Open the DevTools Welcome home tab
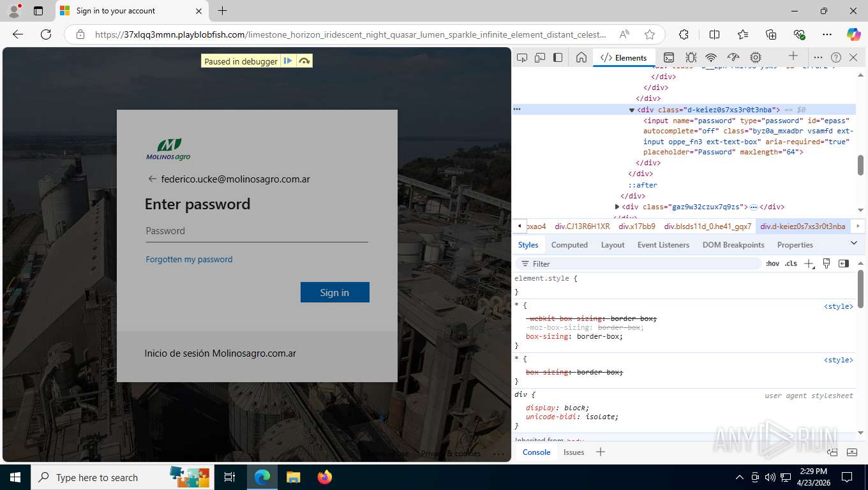Image resolution: width=868 pixels, height=490 pixels. (581, 57)
